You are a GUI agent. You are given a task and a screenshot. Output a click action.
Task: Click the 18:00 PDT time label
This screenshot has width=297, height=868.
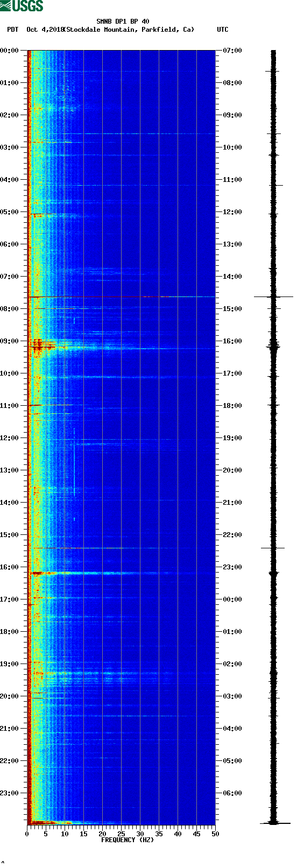(9, 632)
